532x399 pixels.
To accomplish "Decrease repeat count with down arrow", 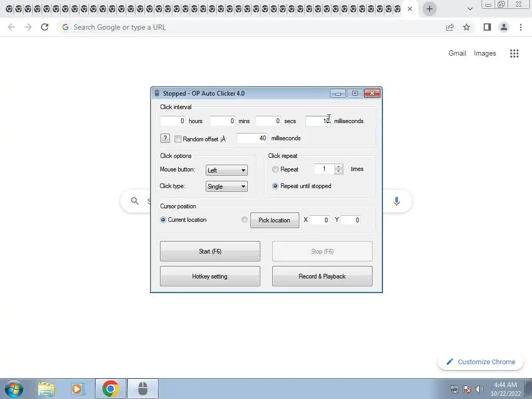I will coord(338,171).
